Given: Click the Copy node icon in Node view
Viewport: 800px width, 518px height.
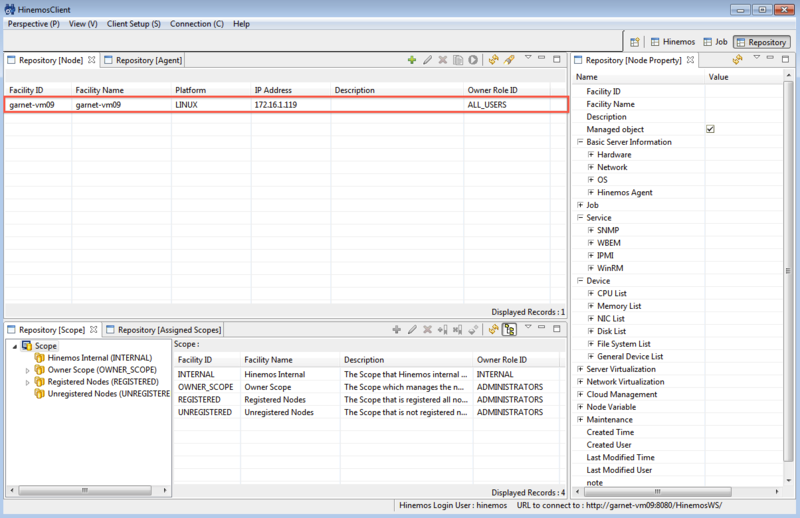Looking at the screenshot, I should click(x=458, y=60).
